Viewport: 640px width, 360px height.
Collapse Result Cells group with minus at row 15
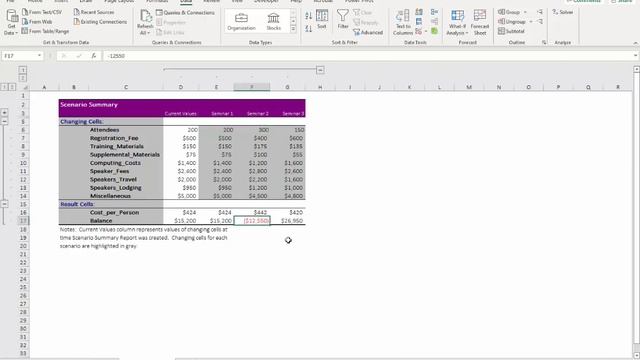4,204
